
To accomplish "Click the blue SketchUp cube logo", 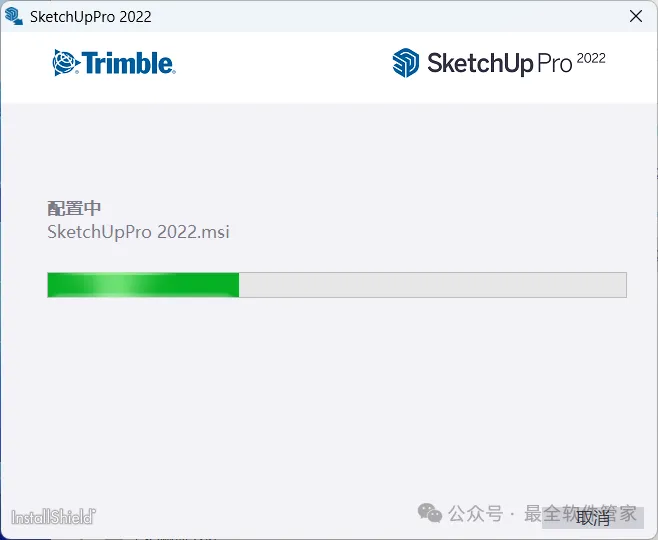I will 405,63.
